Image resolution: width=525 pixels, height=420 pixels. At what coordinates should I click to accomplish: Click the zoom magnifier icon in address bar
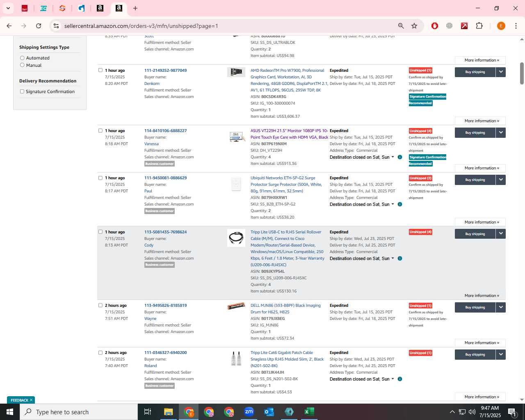click(x=401, y=26)
